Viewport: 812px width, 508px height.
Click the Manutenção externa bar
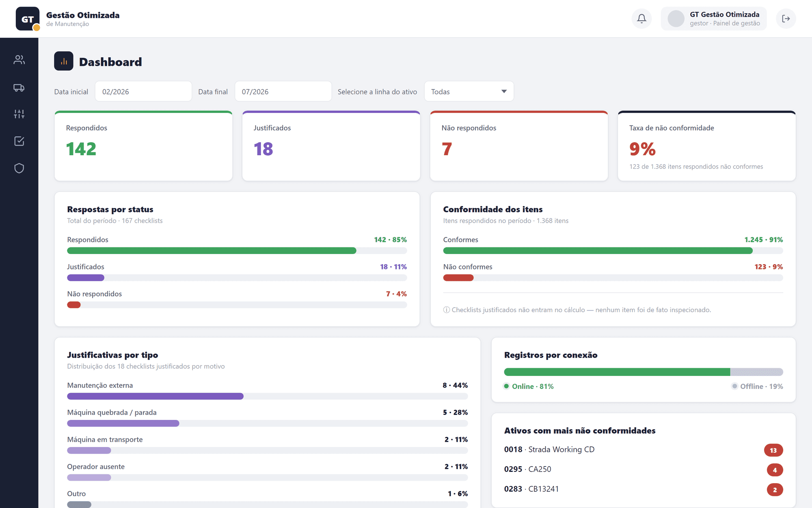tap(155, 396)
